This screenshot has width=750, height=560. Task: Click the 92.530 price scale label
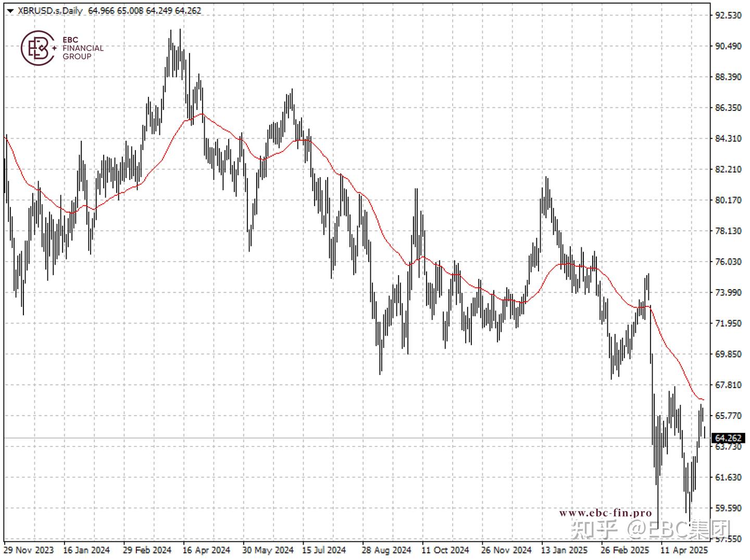728,15
